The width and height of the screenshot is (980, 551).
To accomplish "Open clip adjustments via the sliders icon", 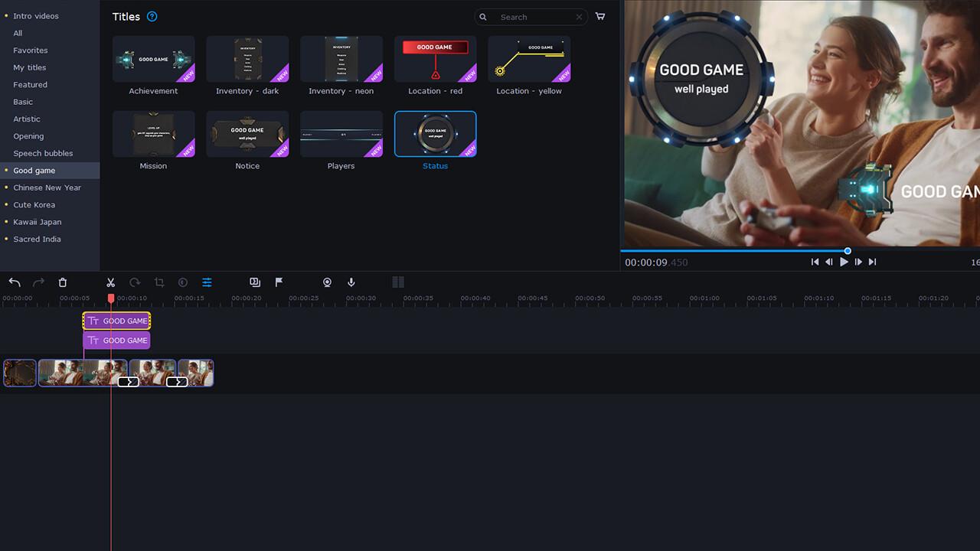I will pos(207,282).
